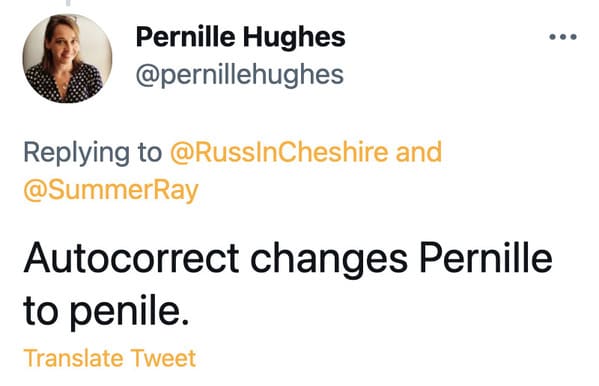
Task: Click 'Pernille' within the tweet body
Action: [x=486, y=257]
